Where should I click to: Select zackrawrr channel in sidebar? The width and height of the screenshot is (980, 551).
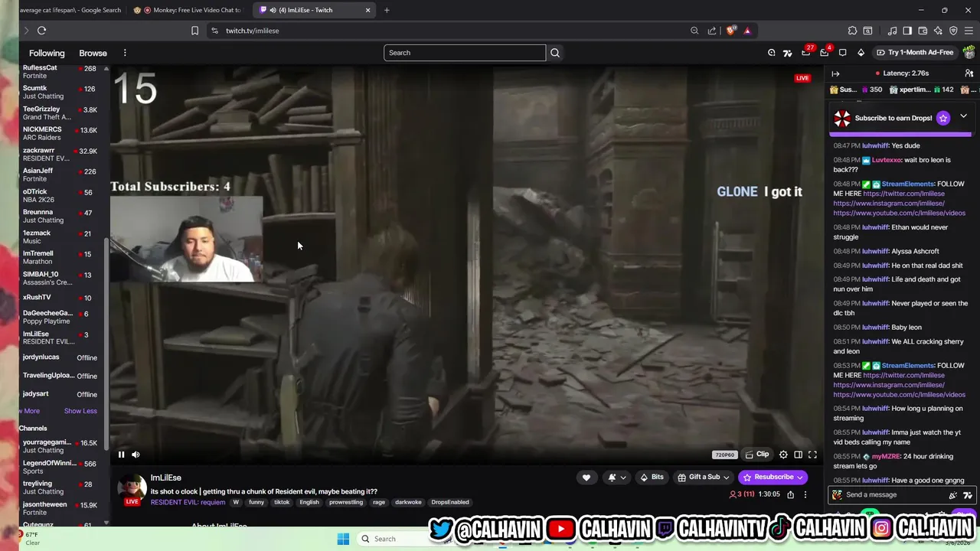click(60, 155)
